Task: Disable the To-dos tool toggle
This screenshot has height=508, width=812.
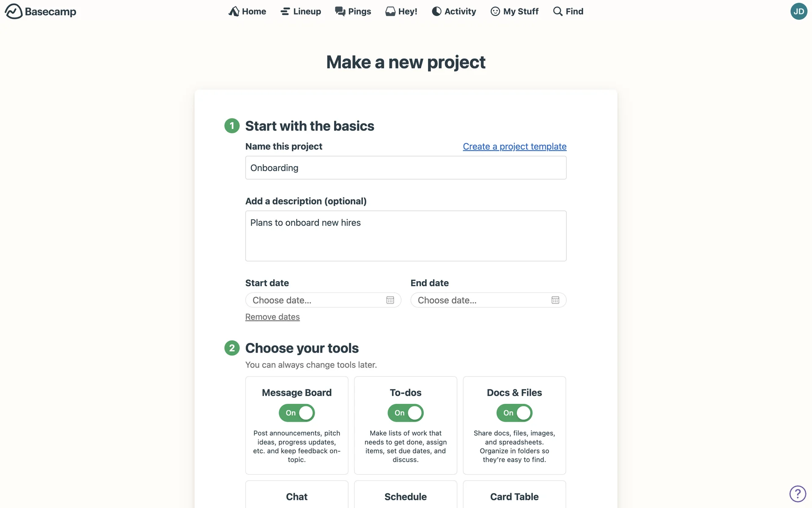Action: 405,413
